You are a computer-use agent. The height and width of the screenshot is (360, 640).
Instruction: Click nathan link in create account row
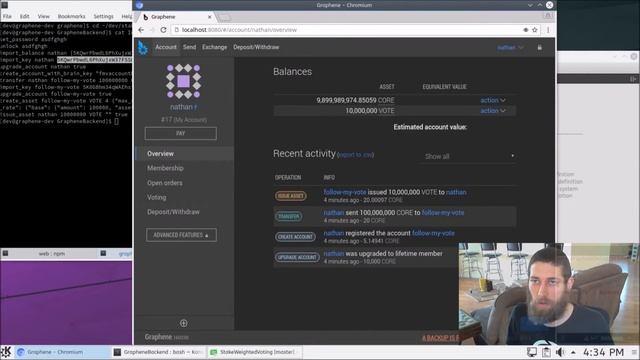pos(334,233)
